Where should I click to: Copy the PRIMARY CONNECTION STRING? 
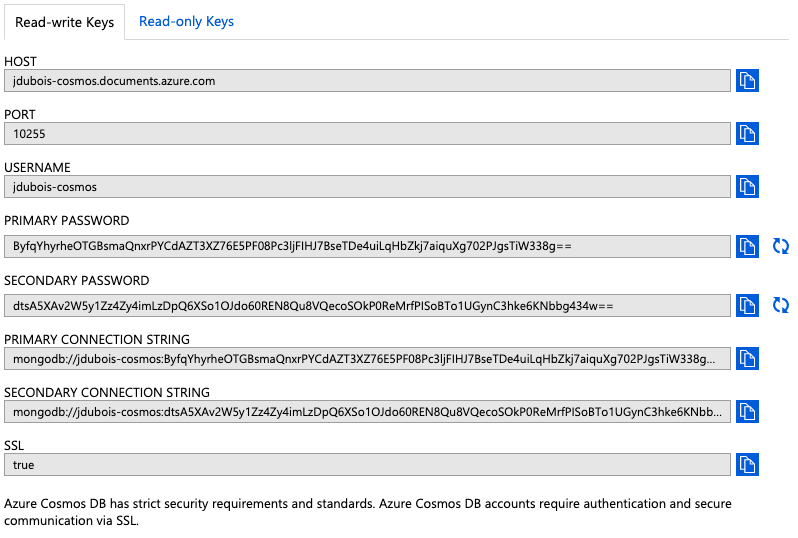click(x=747, y=358)
